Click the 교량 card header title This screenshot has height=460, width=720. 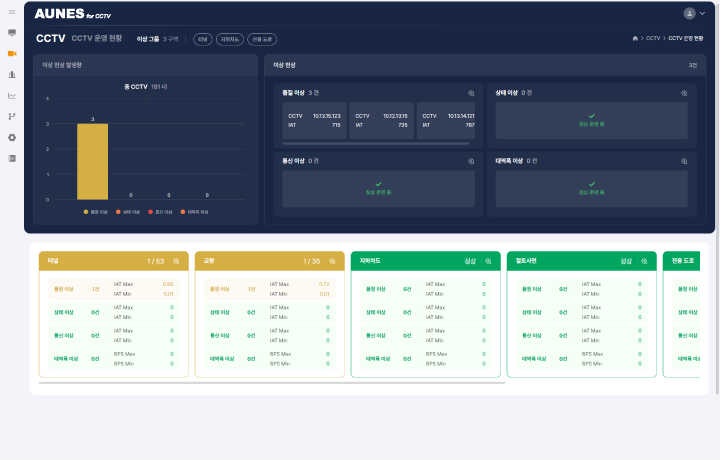(209, 261)
